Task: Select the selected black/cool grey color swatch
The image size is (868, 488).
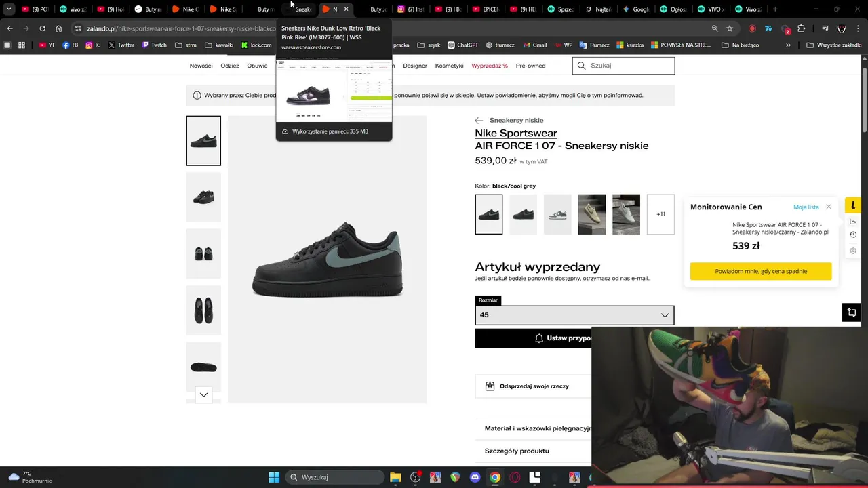Action: (489, 214)
